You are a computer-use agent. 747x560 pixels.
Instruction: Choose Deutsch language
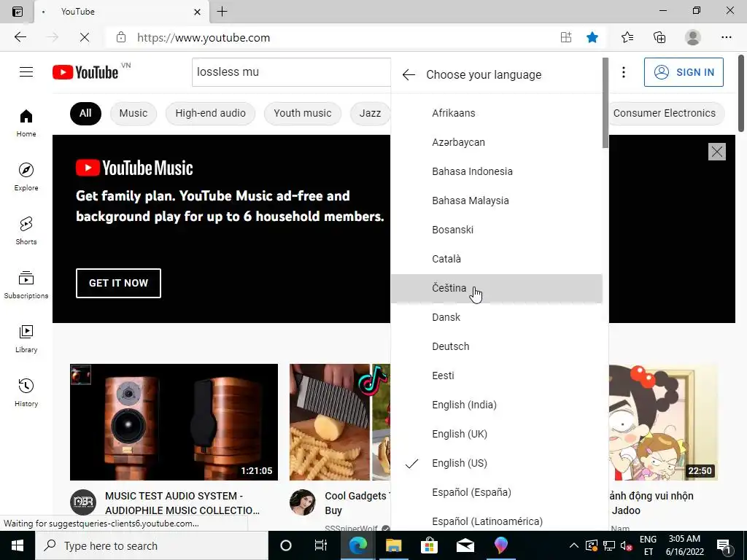[x=496, y=346]
